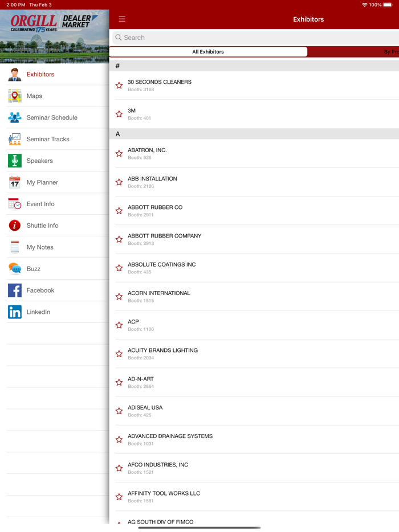Open ABBOTT RUBBER COMPANY name
The width and height of the screenshot is (399, 532).
[164, 236]
